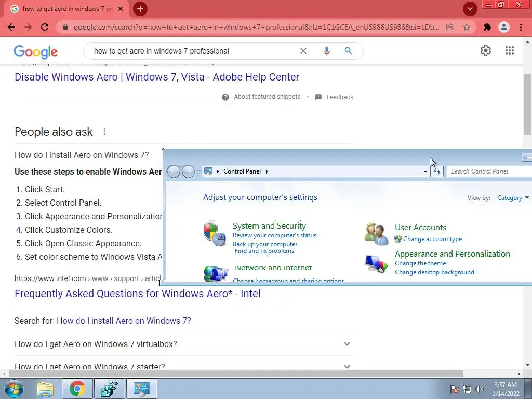Switch to Chrome on taskbar
The width and height of the screenshot is (532, 399).
[x=77, y=389]
